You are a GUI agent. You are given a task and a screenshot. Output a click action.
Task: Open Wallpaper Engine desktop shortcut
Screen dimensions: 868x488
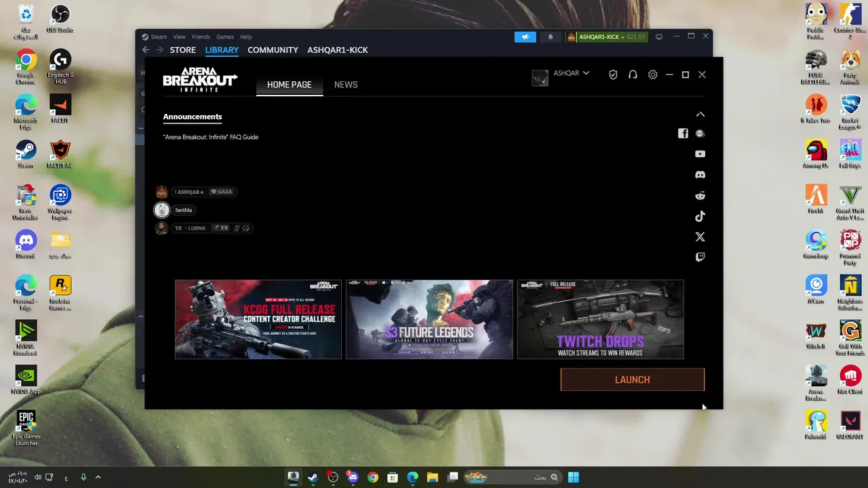[60, 203]
